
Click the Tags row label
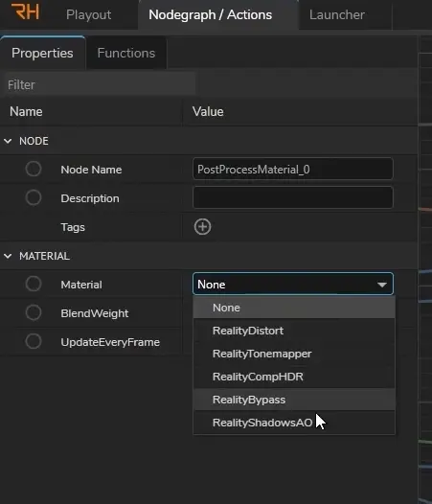click(73, 228)
